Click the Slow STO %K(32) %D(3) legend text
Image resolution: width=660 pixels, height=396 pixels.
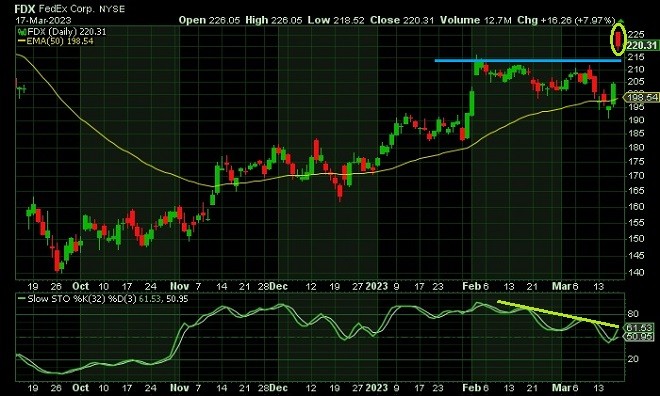pyautogui.click(x=107, y=299)
